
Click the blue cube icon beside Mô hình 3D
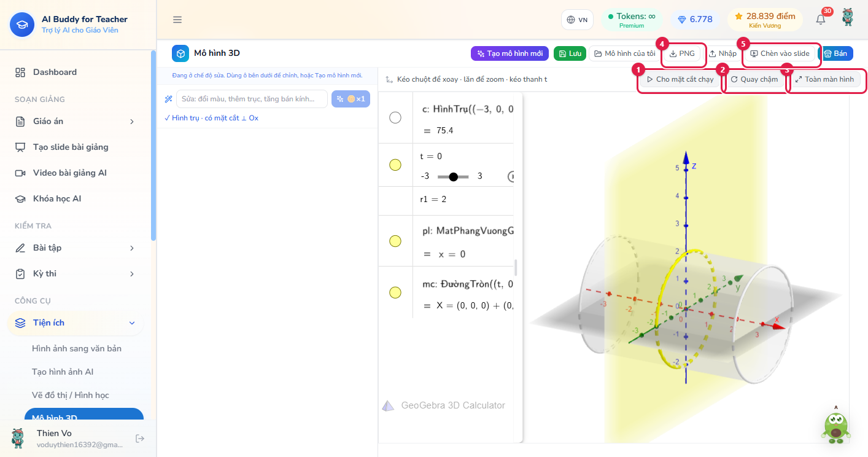(x=180, y=53)
